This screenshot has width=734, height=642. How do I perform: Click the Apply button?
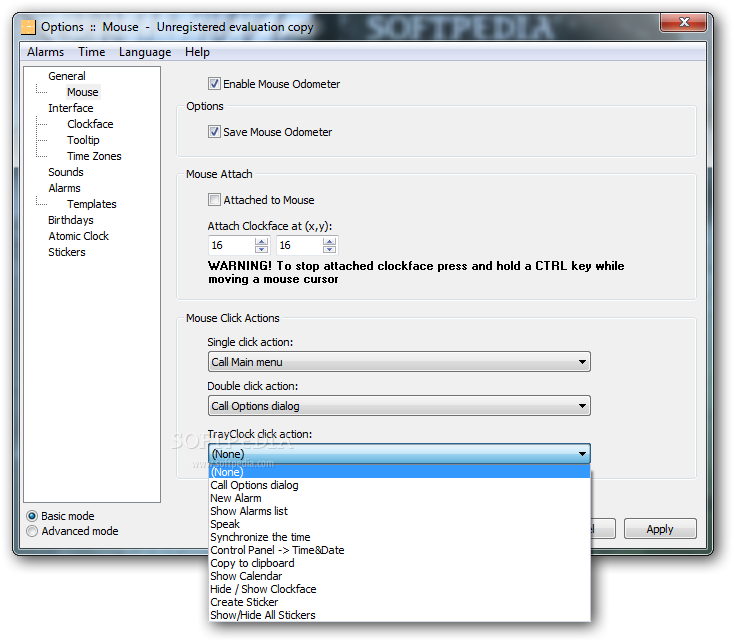click(x=660, y=529)
